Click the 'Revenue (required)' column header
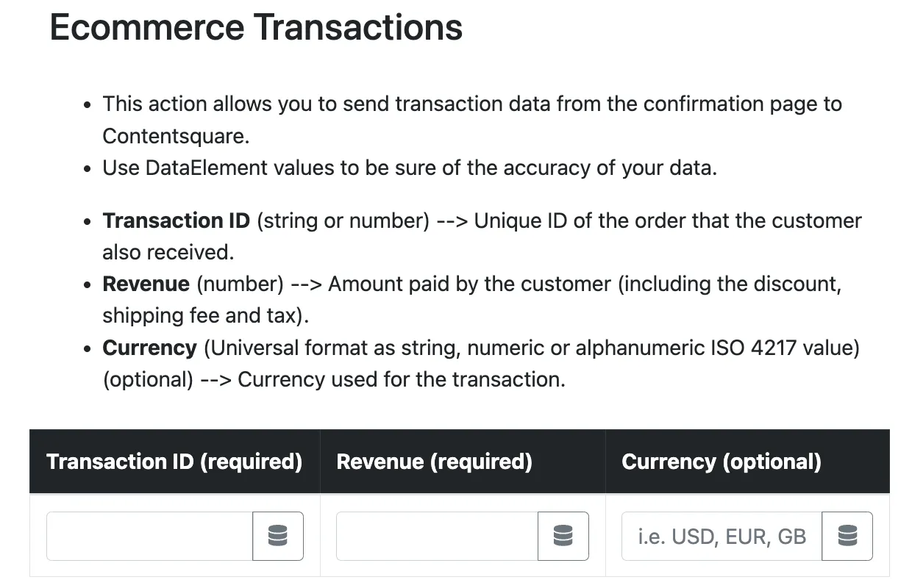Screen dimensions: 912x588 [434, 462]
